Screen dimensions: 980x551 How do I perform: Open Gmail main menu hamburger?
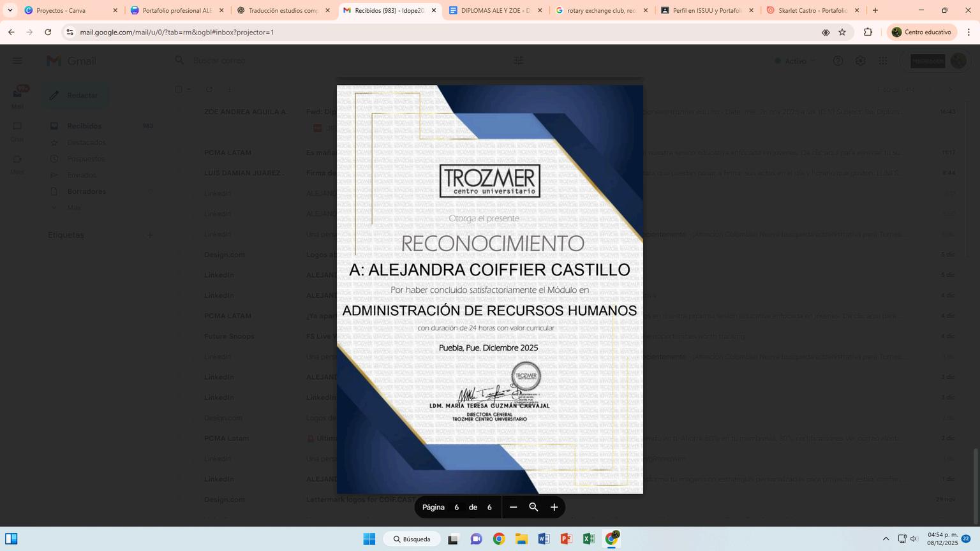17,61
